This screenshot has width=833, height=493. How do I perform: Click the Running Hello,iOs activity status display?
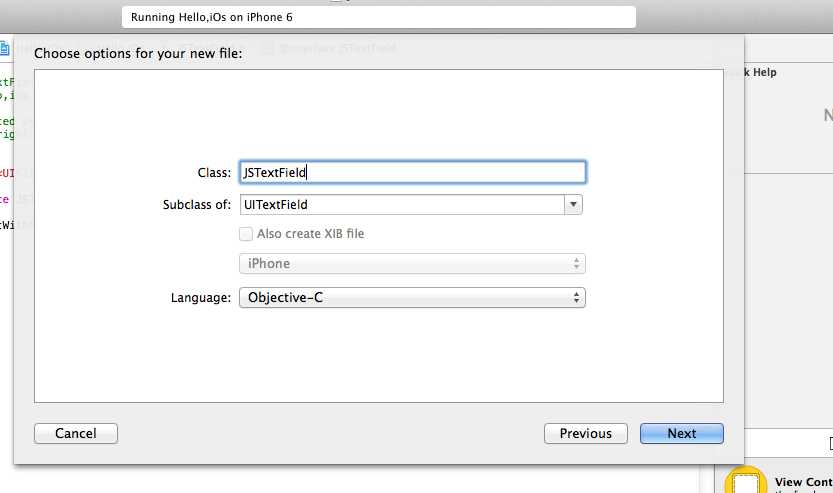coord(379,17)
